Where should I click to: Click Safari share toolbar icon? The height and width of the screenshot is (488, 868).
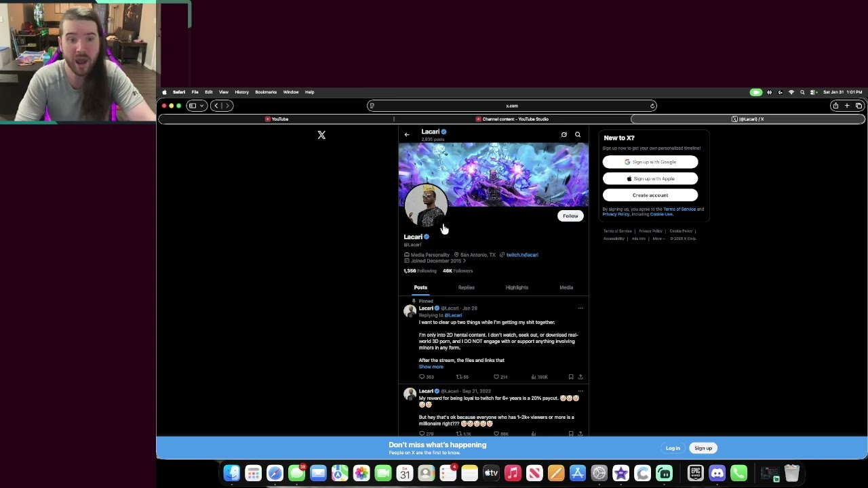(x=835, y=106)
